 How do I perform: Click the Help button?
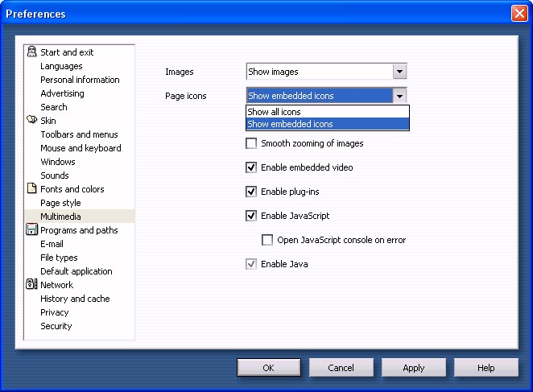point(485,368)
